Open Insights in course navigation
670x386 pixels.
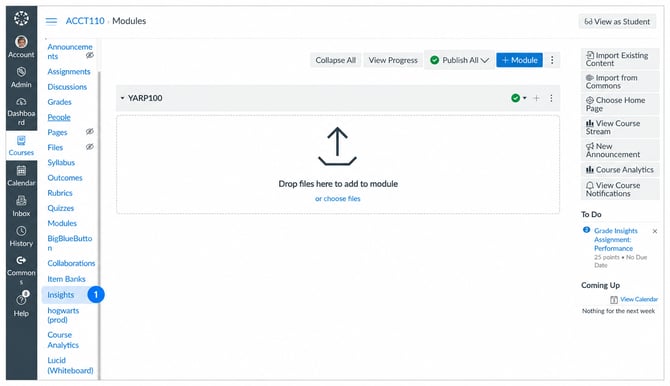tap(61, 295)
